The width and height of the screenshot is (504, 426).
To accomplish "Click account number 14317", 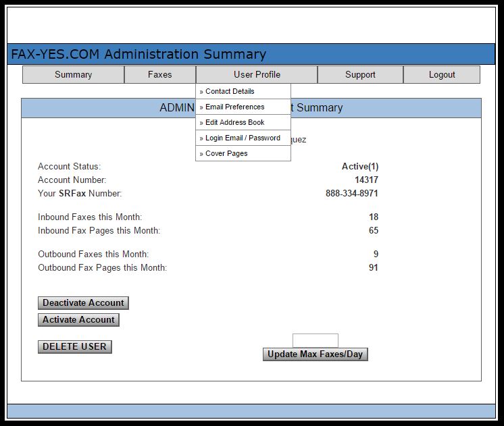I will [366, 180].
